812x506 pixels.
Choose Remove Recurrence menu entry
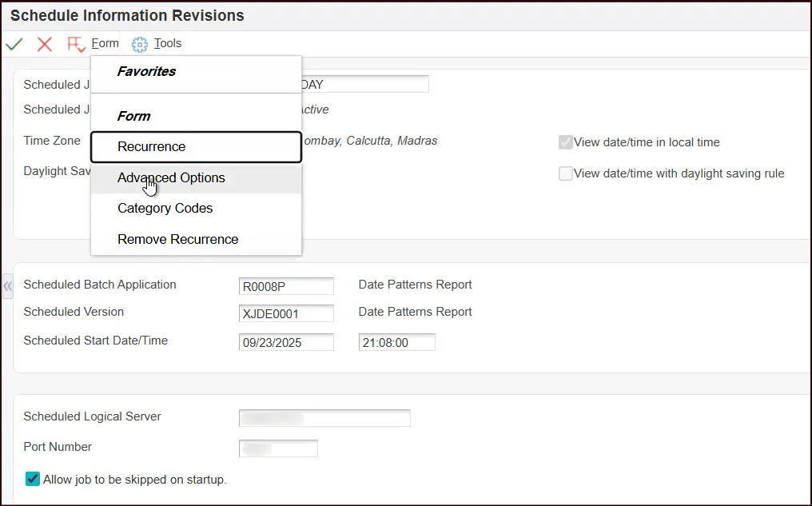coord(197,239)
